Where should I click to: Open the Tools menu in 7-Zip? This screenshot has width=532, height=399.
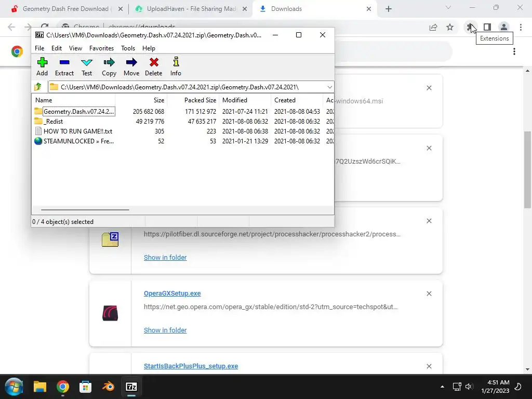point(128,48)
